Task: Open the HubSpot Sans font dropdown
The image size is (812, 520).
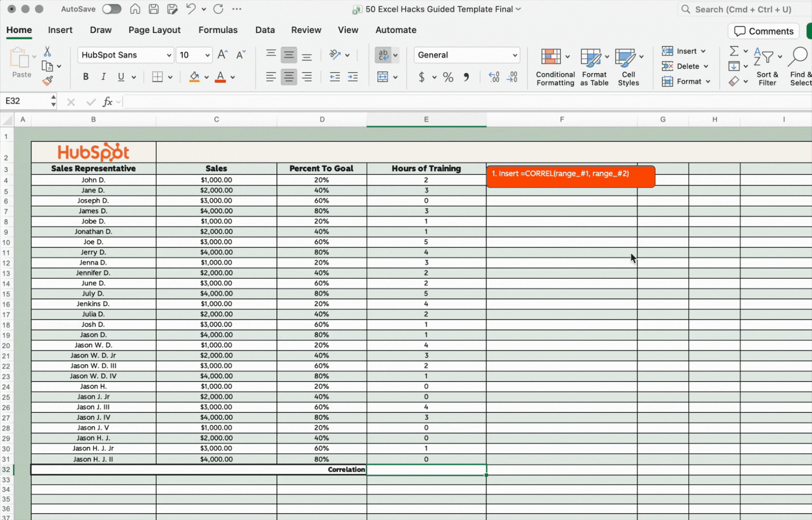Action: [x=168, y=55]
